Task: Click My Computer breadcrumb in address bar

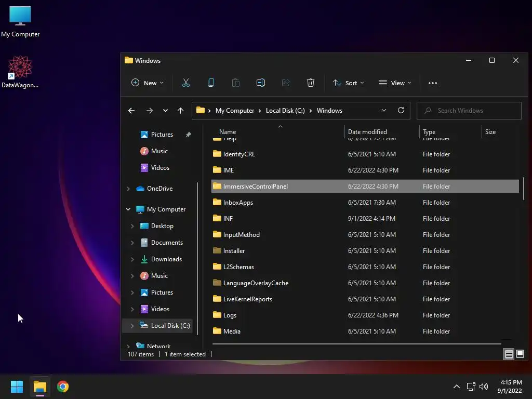Action: 235,111
